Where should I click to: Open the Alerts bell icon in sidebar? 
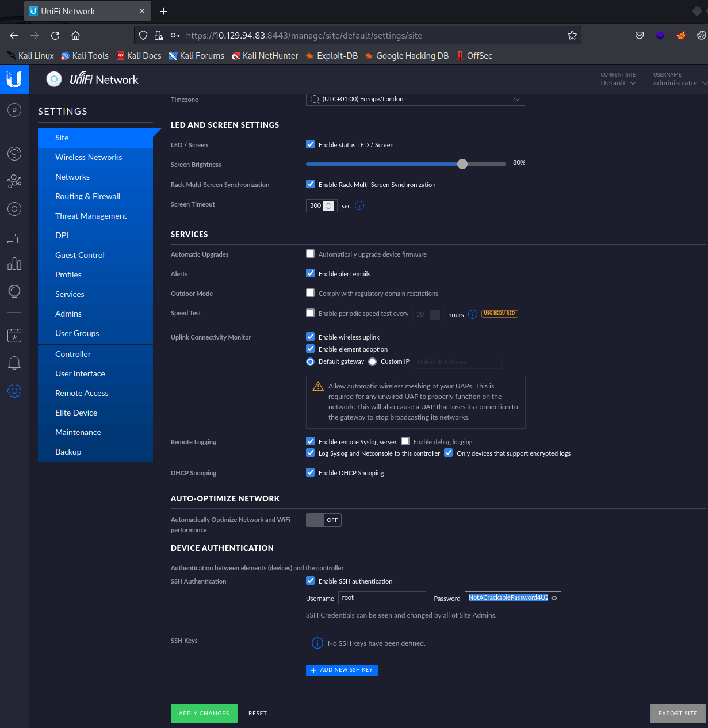[14, 363]
